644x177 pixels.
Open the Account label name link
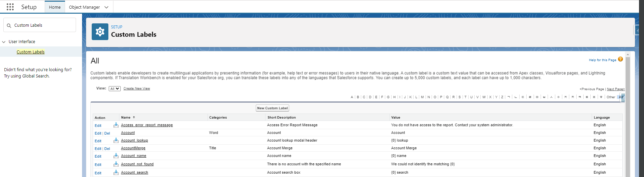(x=128, y=133)
